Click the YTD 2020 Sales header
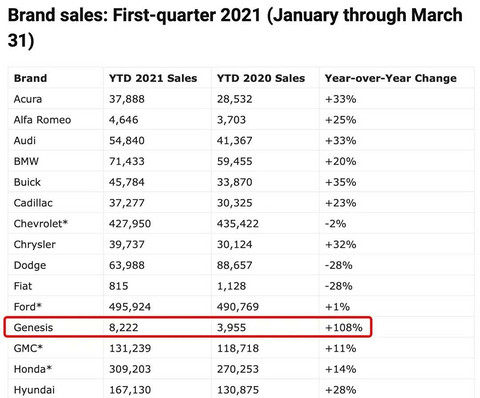 (261, 78)
